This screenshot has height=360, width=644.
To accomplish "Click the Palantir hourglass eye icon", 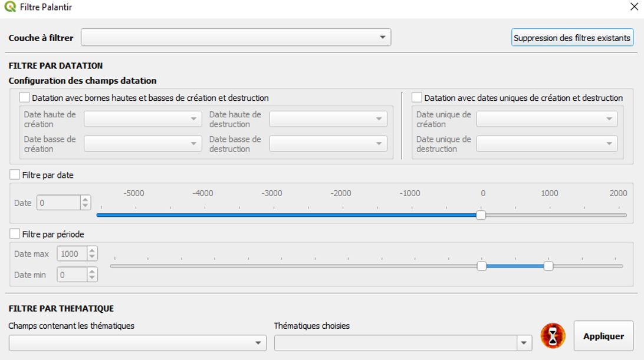I will pos(553,336).
